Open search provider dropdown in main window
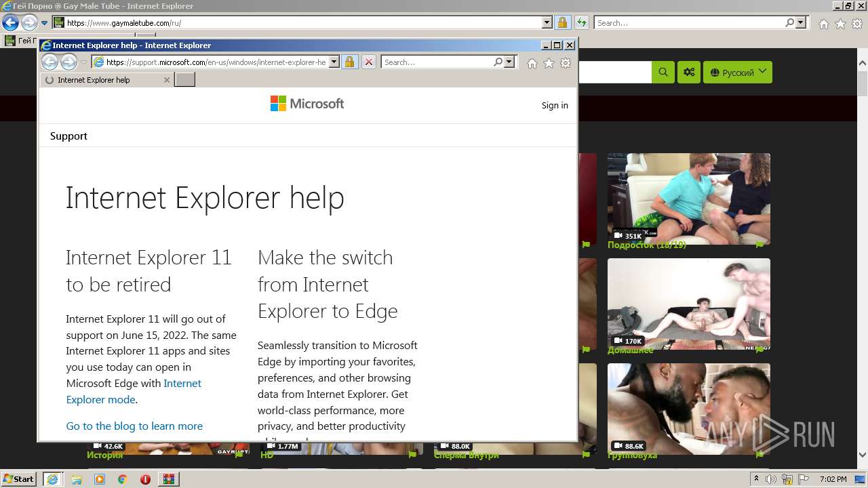This screenshot has width=868, height=488. click(x=801, y=23)
